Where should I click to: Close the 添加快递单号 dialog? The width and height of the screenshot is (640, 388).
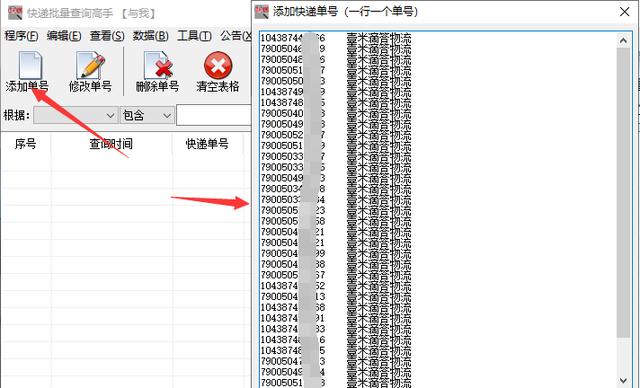(624, 12)
